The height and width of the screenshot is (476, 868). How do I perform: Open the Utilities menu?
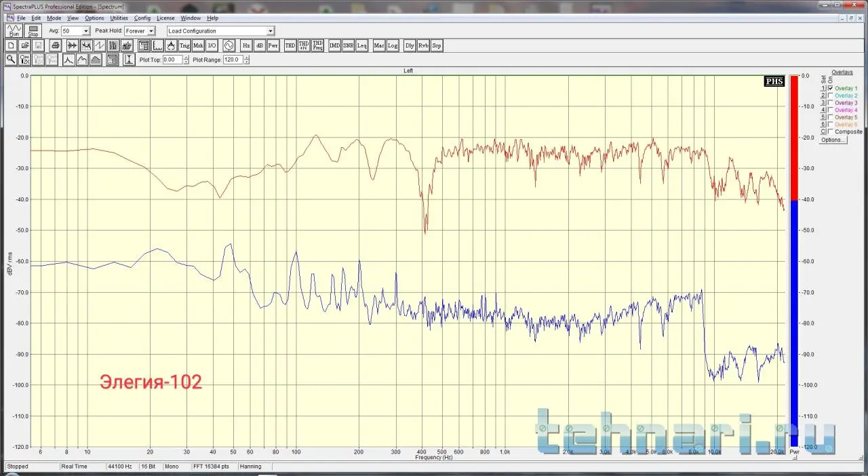click(x=119, y=18)
